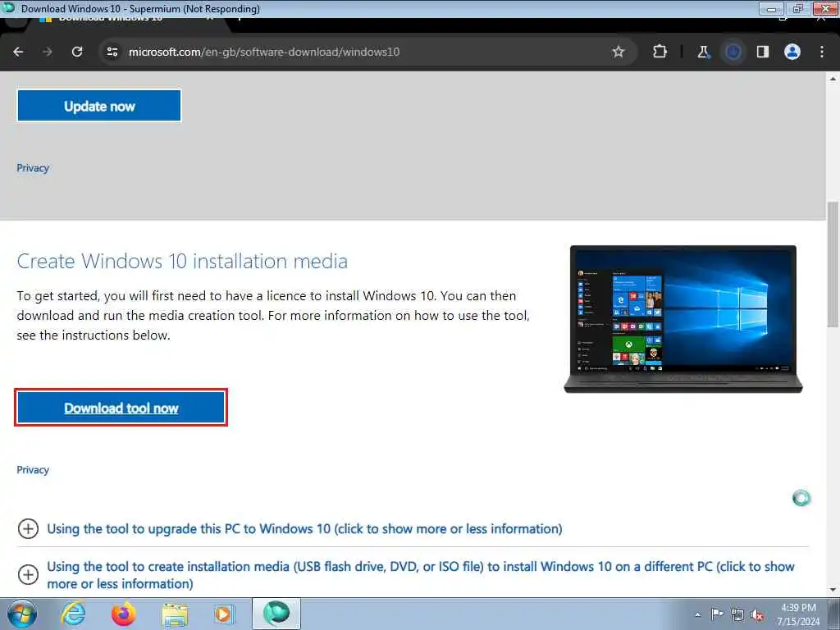The width and height of the screenshot is (840, 630).
Task: Open Windows Media Player in taskbar
Action: tap(224, 614)
